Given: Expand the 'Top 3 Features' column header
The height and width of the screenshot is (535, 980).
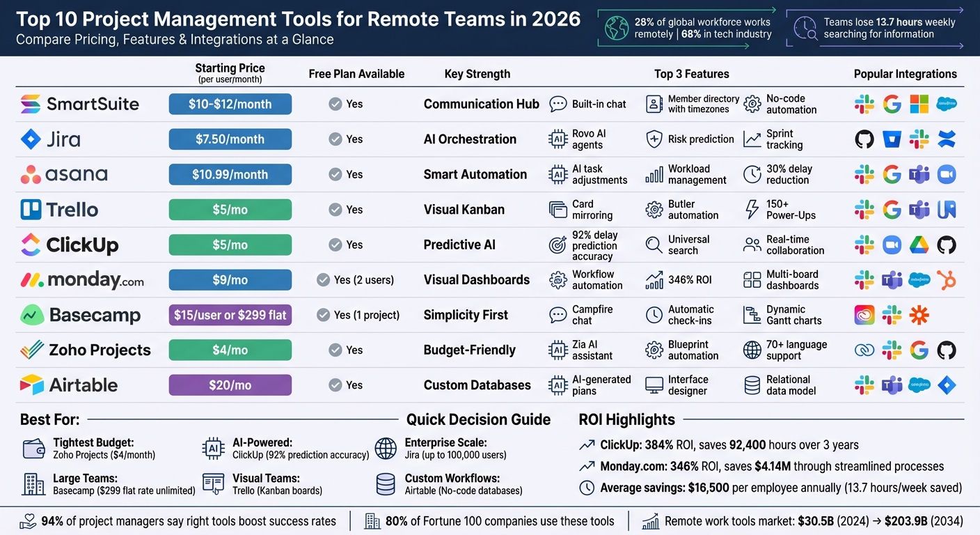Looking at the screenshot, I should (x=691, y=74).
